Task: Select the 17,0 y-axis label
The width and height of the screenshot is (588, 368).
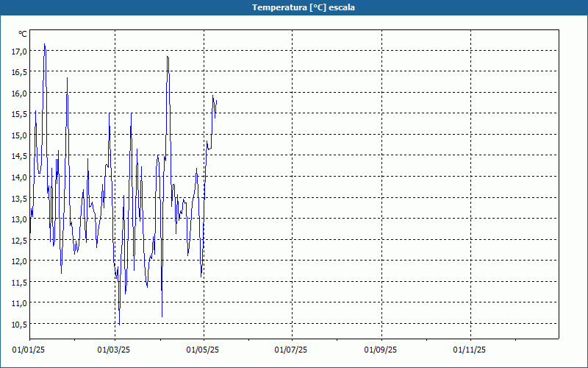Action: 19,52
